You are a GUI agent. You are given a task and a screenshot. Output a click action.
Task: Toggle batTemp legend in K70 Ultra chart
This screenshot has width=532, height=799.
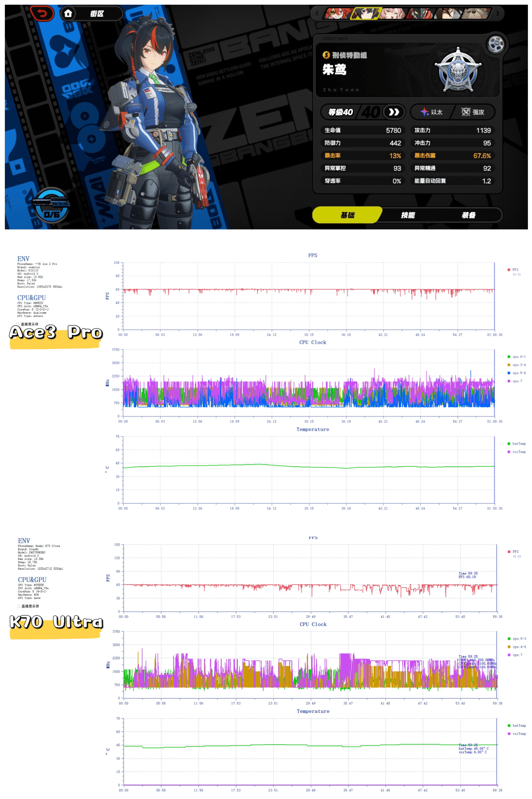(517, 725)
